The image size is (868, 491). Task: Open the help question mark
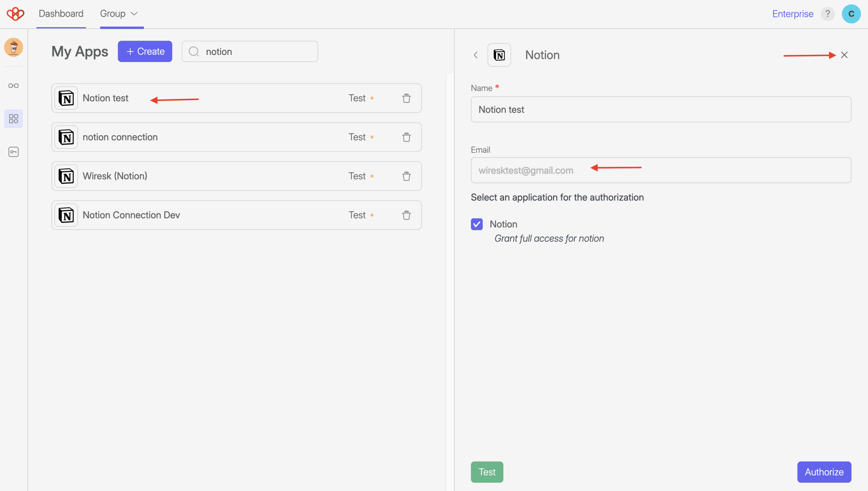click(x=828, y=14)
